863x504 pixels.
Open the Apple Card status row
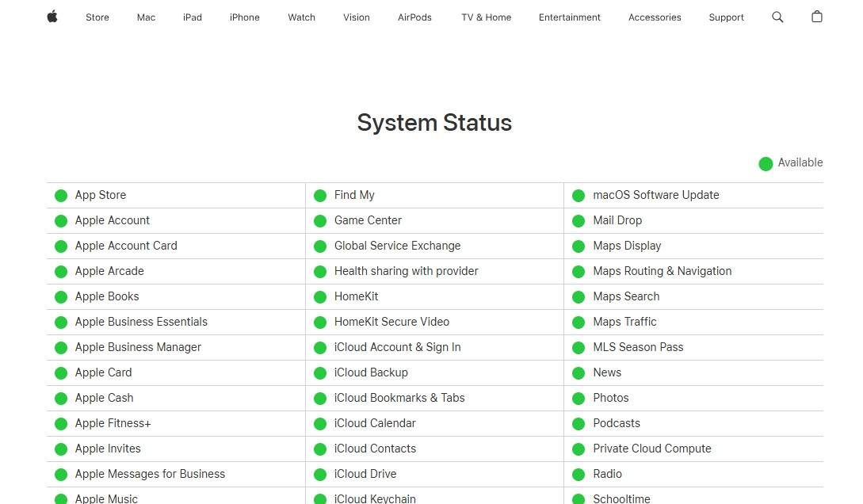pyautogui.click(x=103, y=372)
